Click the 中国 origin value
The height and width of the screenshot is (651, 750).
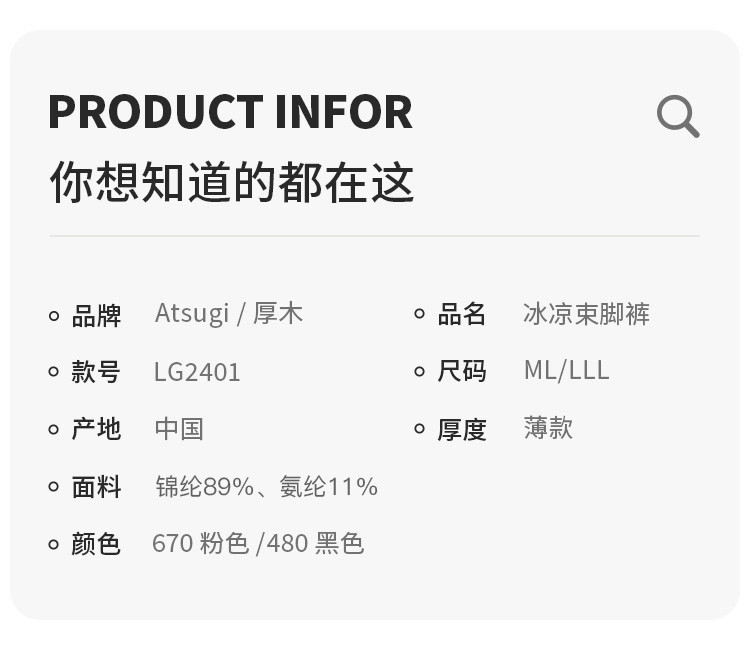pyautogui.click(x=179, y=429)
